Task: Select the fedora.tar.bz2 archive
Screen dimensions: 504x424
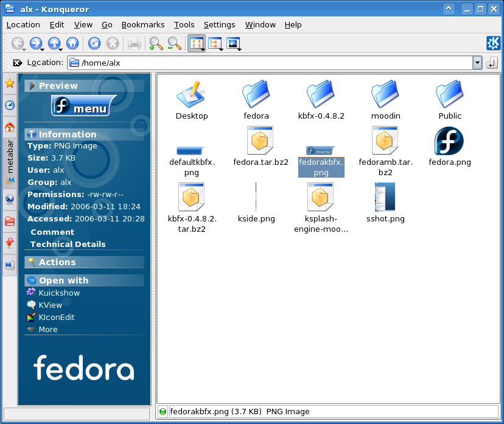Action: tap(261, 147)
